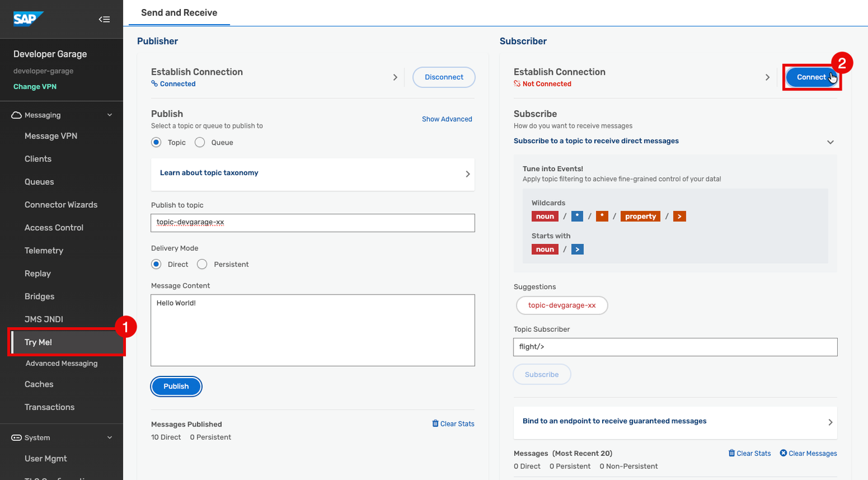This screenshot has height=480, width=868.
Task: Select the Topic radio button
Action: tap(156, 142)
